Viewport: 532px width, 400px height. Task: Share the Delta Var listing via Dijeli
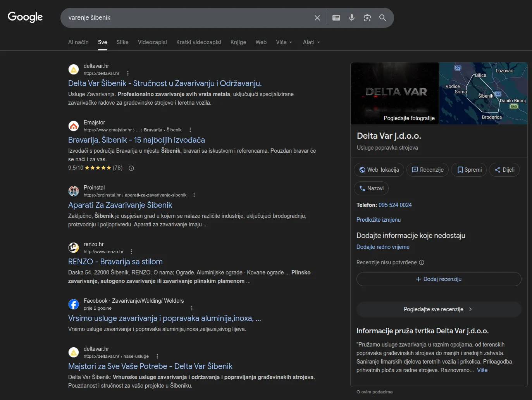[x=504, y=169]
